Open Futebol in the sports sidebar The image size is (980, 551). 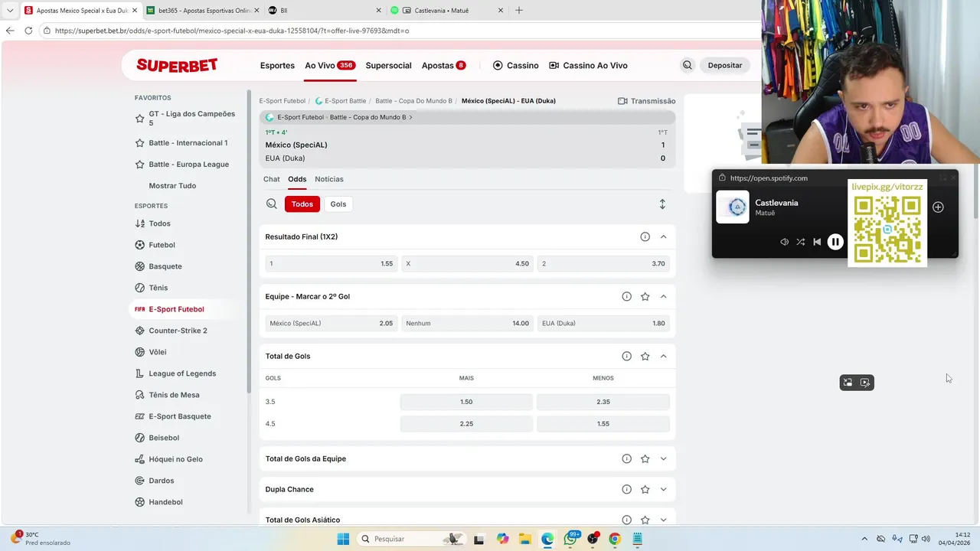[162, 245]
